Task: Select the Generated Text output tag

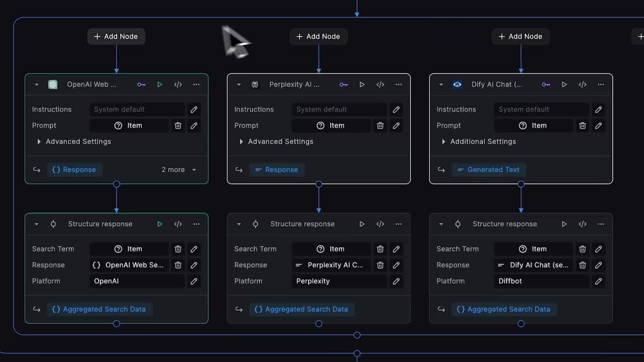Action: point(488,170)
